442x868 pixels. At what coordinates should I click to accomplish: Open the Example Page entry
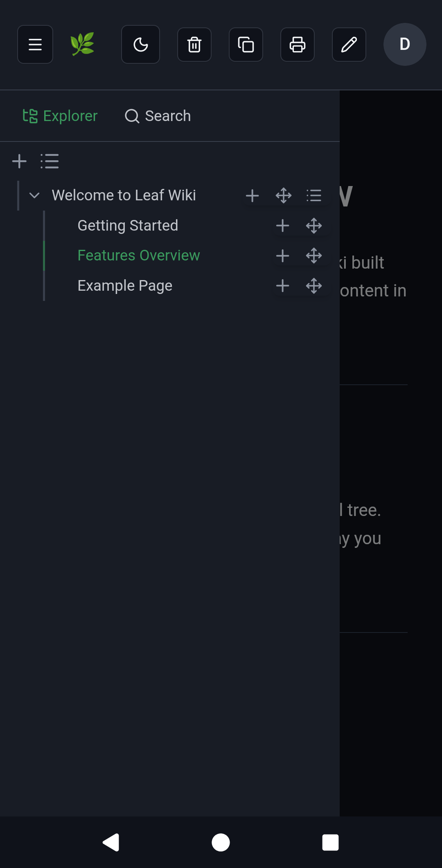point(125,286)
